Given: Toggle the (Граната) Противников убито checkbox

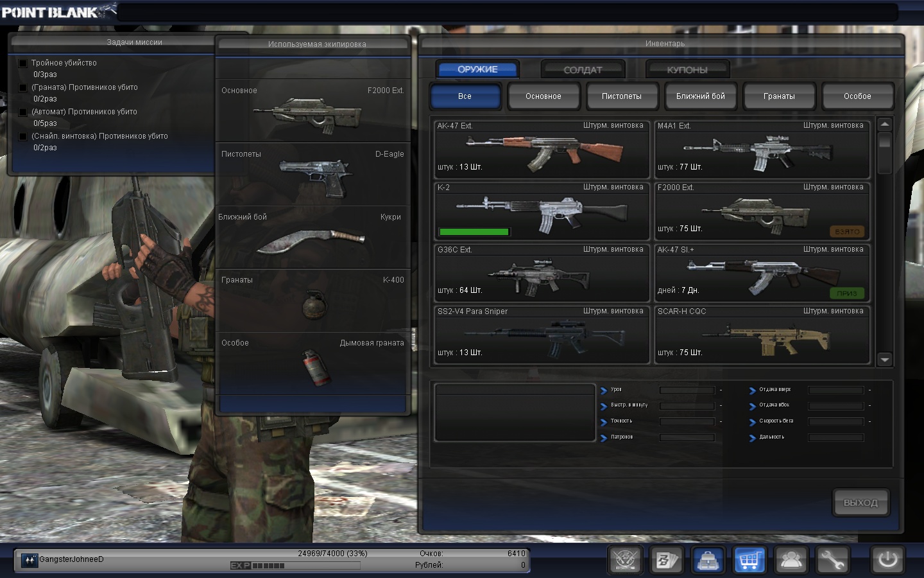Looking at the screenshot, I should click(23, 87).
